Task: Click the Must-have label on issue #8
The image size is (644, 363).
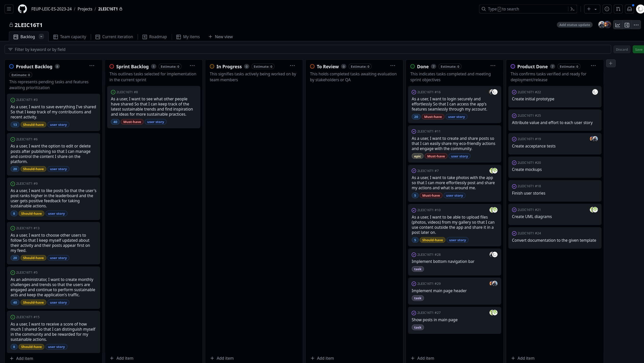Action: [132, 122]
